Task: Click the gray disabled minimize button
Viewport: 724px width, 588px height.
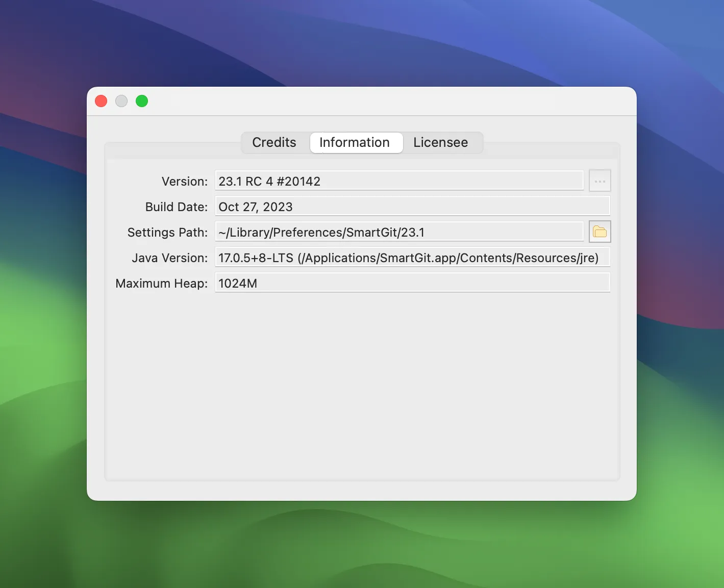Action: [x=121, y=101]
